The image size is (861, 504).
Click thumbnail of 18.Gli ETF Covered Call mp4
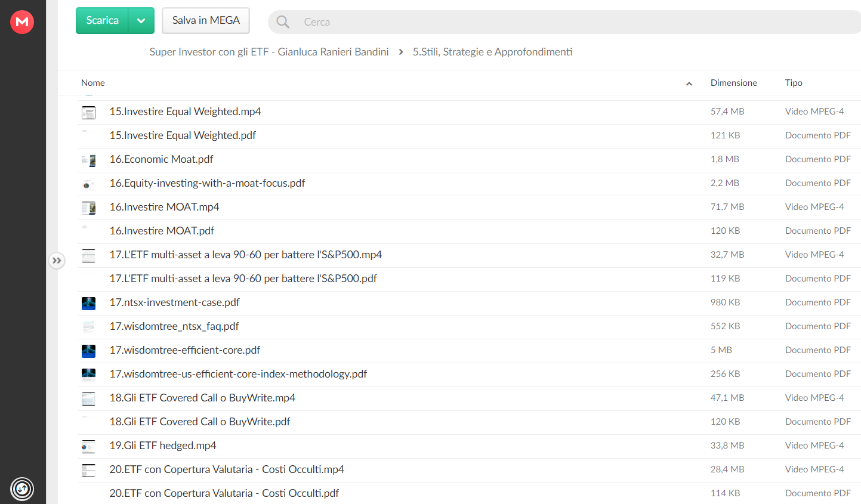click(x=88, y=398)
